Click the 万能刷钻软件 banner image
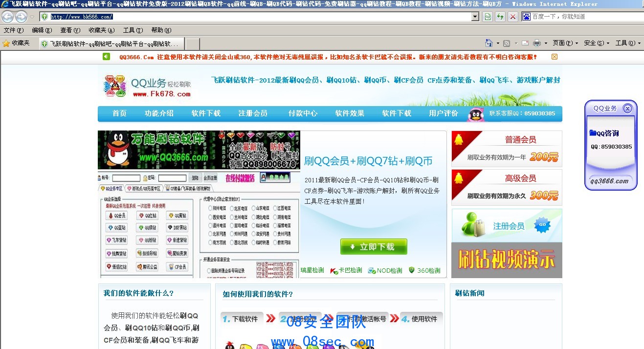The width and height of the screenshot is (644, 349). coord(199,150)
